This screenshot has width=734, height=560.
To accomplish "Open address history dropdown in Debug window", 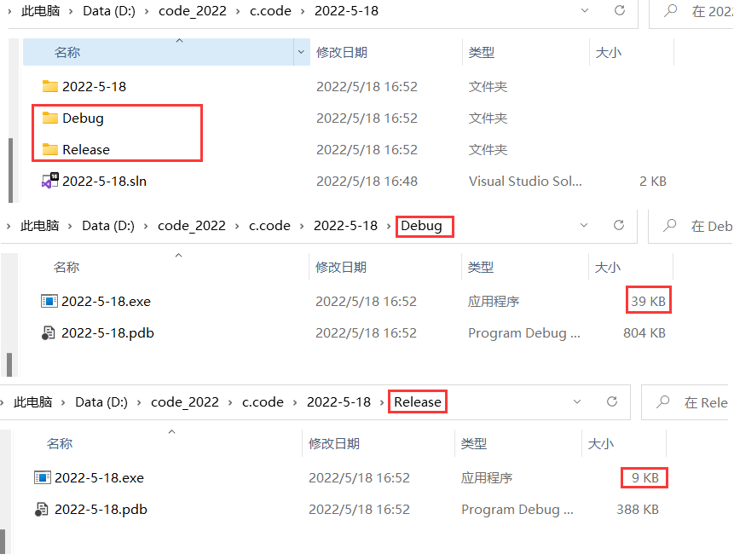I will tap(584, 225).
